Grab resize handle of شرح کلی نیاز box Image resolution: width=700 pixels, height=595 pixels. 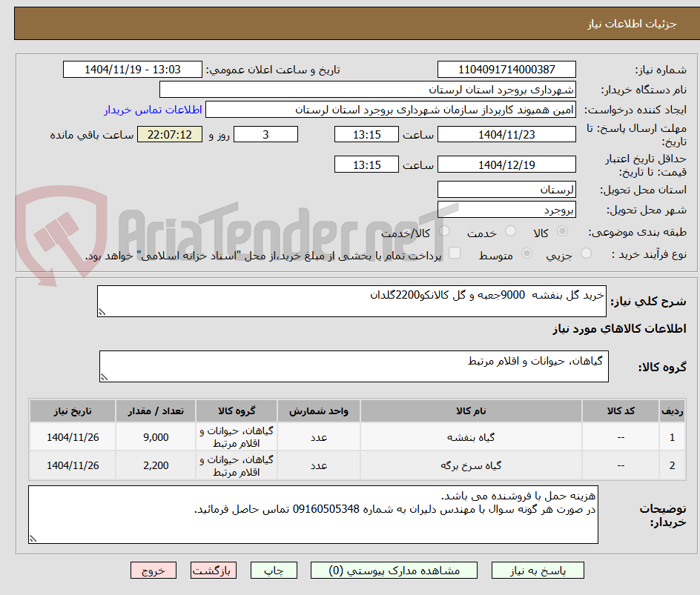click(x=102, y=312)
